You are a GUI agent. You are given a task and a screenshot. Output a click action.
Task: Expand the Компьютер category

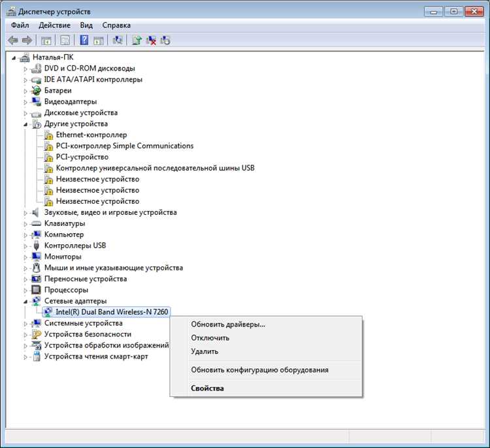pos(25,235)
